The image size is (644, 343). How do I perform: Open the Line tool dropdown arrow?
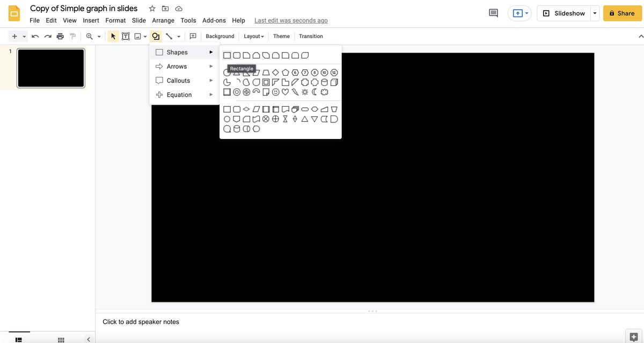click(178, 36)
